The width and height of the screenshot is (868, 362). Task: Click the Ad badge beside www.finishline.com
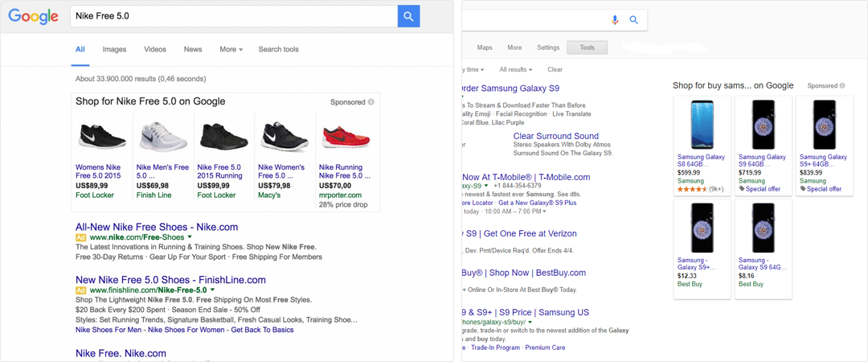[x=81, y=290]
